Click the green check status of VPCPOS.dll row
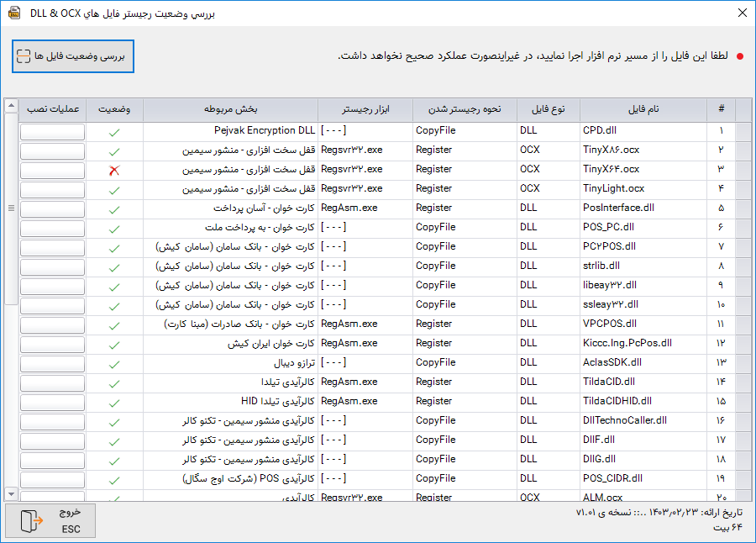 point(114,324)
